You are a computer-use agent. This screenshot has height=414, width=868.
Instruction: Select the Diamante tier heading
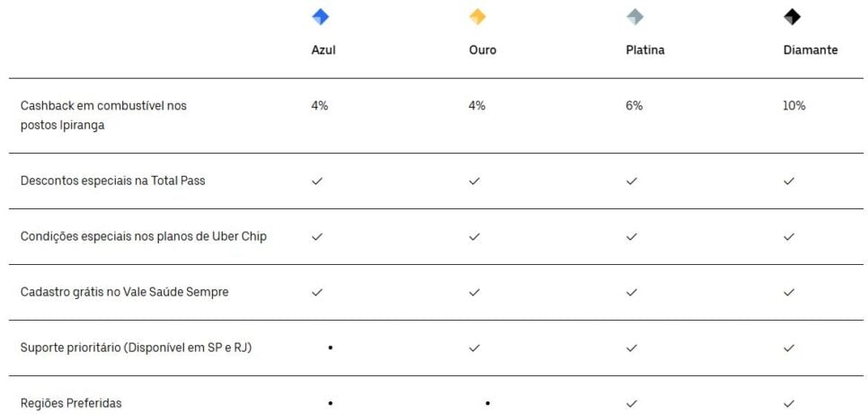coord(810,50)
